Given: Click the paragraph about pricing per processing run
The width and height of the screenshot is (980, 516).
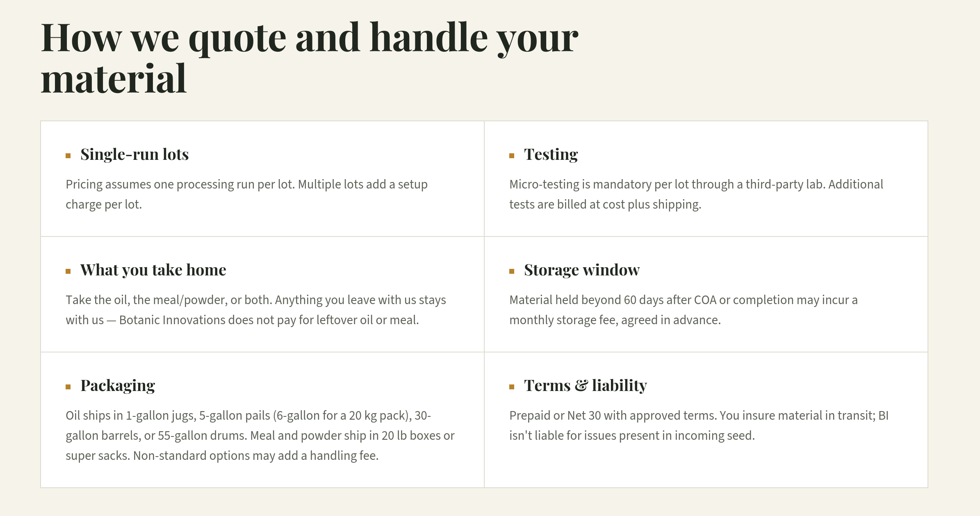Looking at the screenshot, I should pos(246,194).
